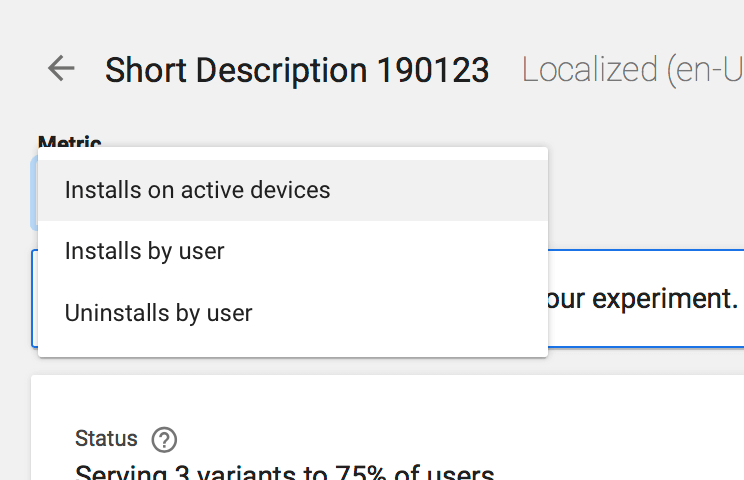Click the "Short Description 190123" title
Viewport: 744px width, 480px height.
[x=297, y=70]
